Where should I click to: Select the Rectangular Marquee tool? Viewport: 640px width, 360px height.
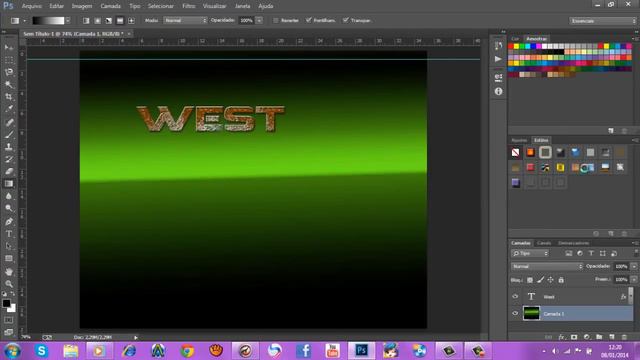9,60
